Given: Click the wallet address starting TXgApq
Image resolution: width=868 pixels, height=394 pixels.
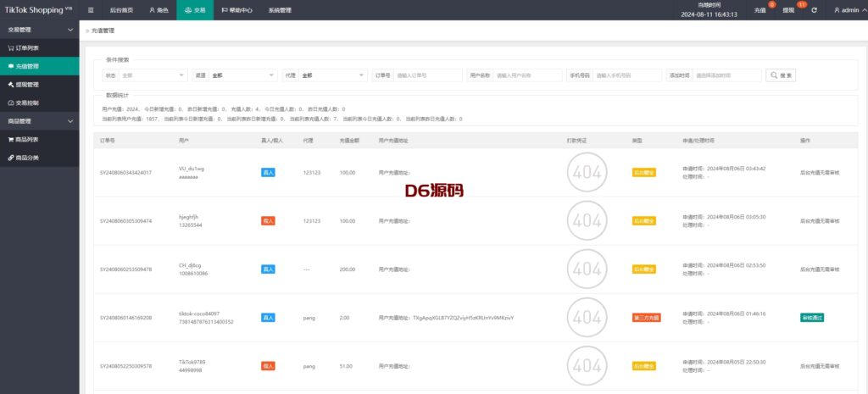Looking at the screenshot, I should point(464,318).
